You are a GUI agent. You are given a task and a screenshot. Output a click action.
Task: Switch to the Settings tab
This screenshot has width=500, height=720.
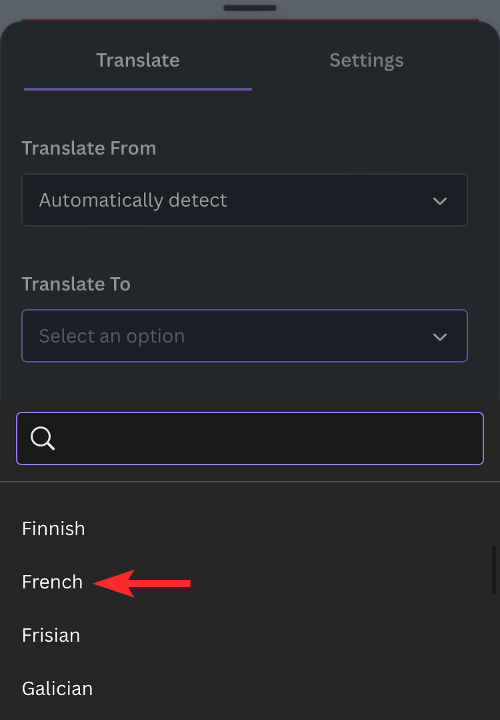point(366,60)
